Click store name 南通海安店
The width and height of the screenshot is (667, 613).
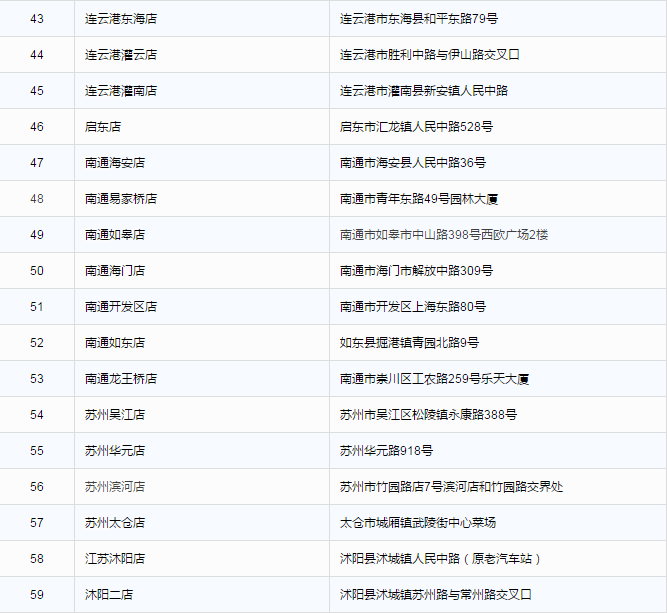(x=115, y=163)
